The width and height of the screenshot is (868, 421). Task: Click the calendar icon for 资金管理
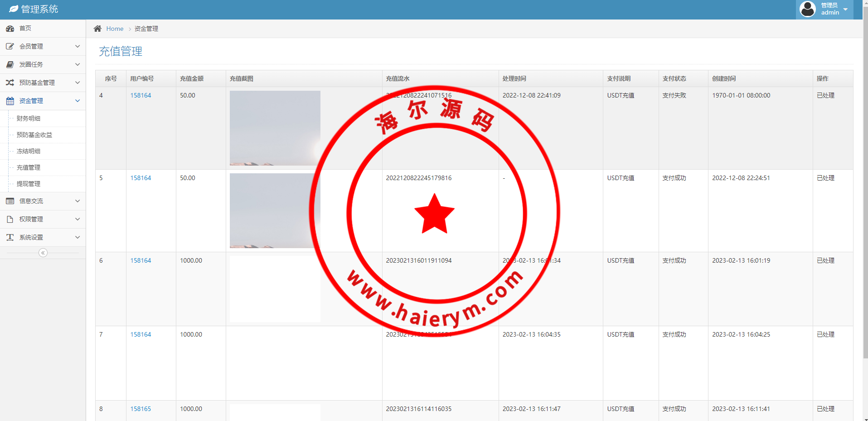pyautogui.click(x=10, y=101)
